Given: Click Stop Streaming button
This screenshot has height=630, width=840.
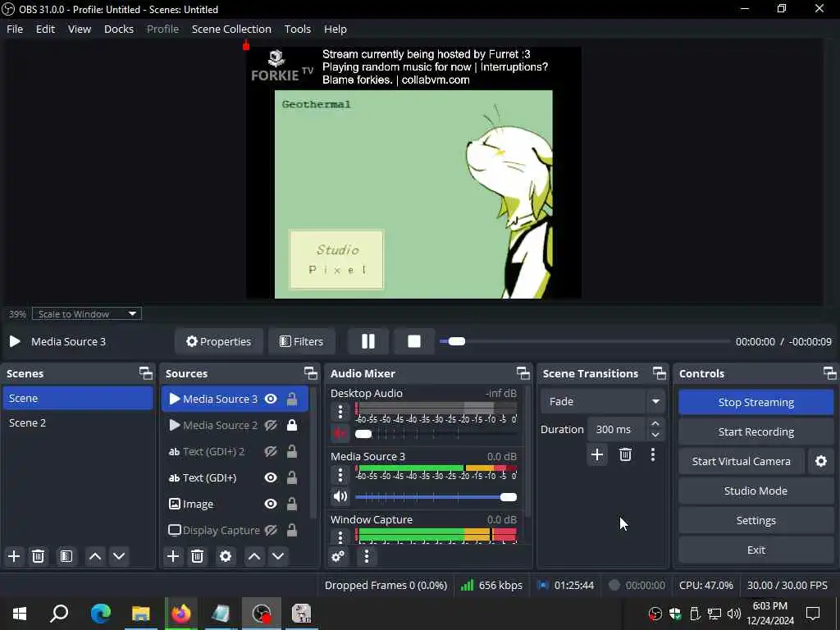Looking at the screenshot, I should click(x=756, y=402).
